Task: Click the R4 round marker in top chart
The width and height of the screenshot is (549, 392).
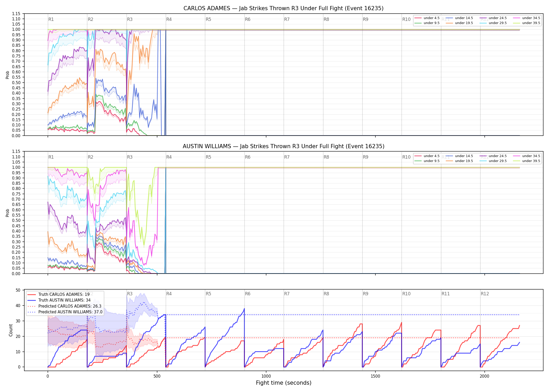Action: coord(169,19)
